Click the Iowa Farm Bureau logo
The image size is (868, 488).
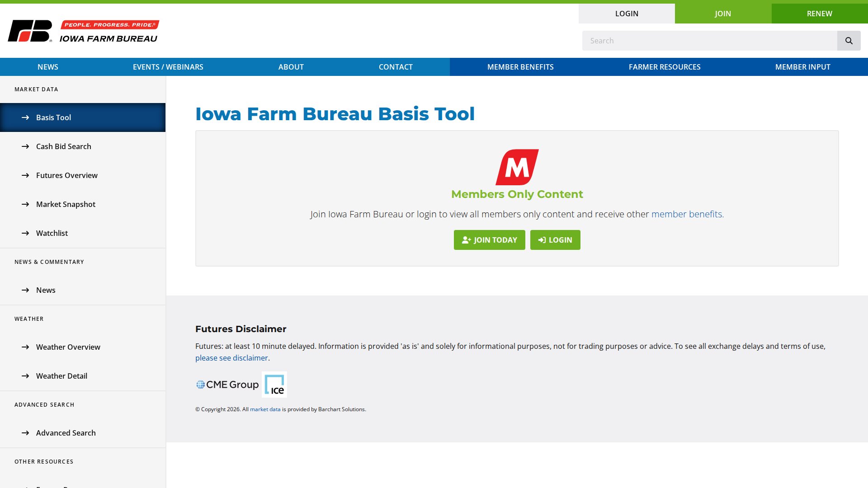click(x=83, y=30)
